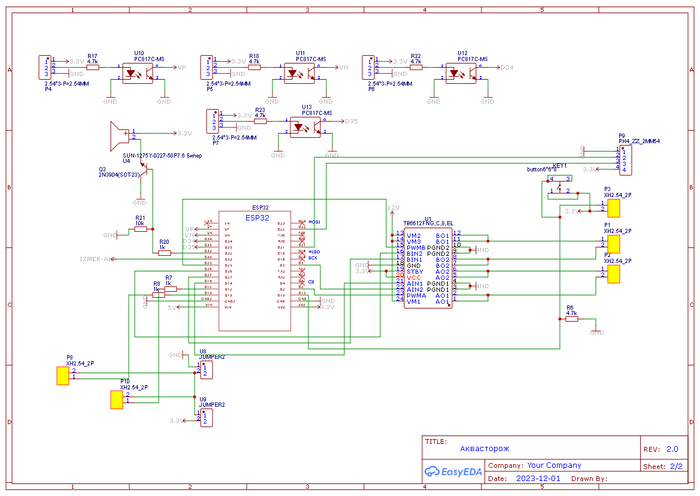Select resistor R23 4.7k symbol
700x496 pixels.
pyautogui.click(x=260, y=121)
